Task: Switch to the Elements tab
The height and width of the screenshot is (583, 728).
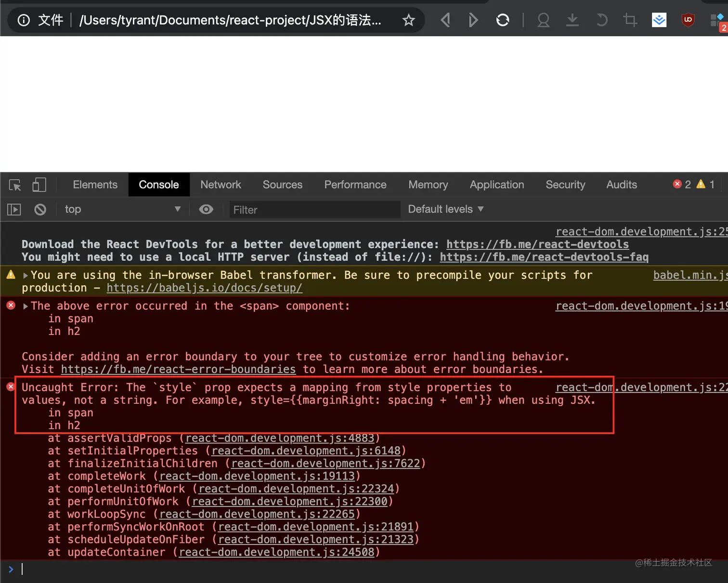Action: (95, 185)
